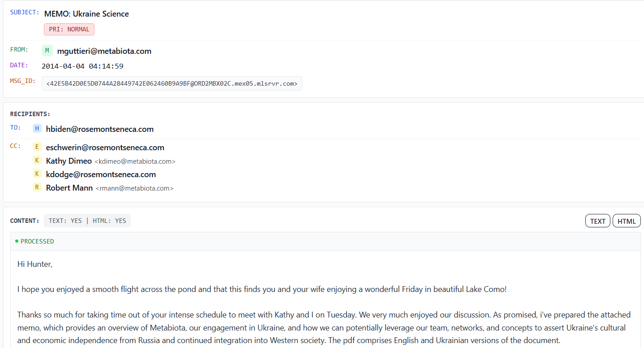Screen dimensions: 644x348
Task: Click the sentence mentioning Lake Como
Action: coord(262,289)
